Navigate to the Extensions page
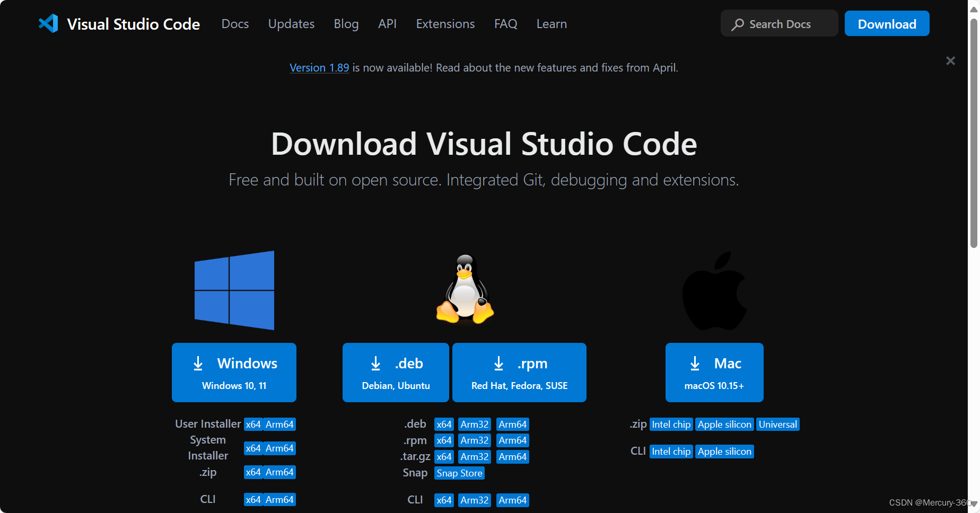The height and width of the screenshot is (513, 980). pos(445,24)
